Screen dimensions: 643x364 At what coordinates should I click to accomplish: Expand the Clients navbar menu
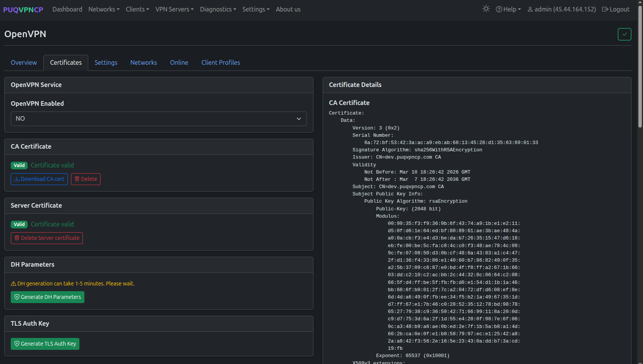coord(137,9)
